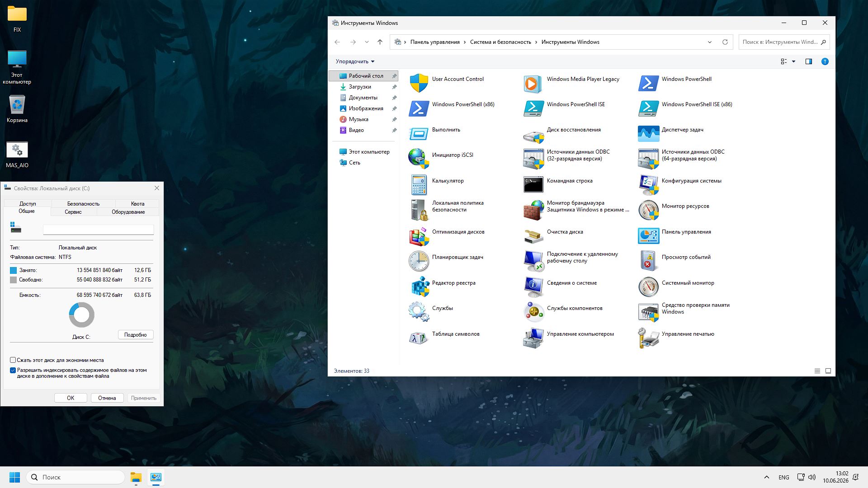Viewport: 868px width, 488px height.
Task: Launch Windows Media Player Legacy icon
Action: (x=533, y=83)
